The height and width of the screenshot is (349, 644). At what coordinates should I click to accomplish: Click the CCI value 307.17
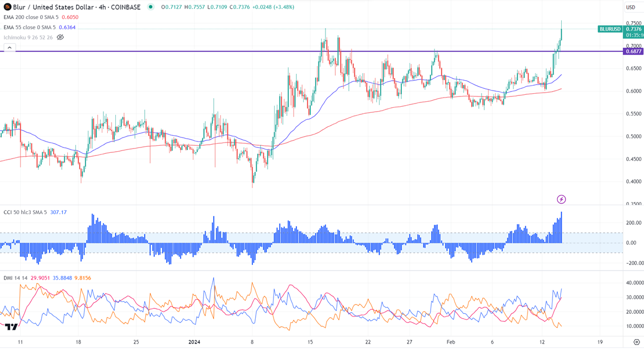pyautogui.click(x=58, y=212)
